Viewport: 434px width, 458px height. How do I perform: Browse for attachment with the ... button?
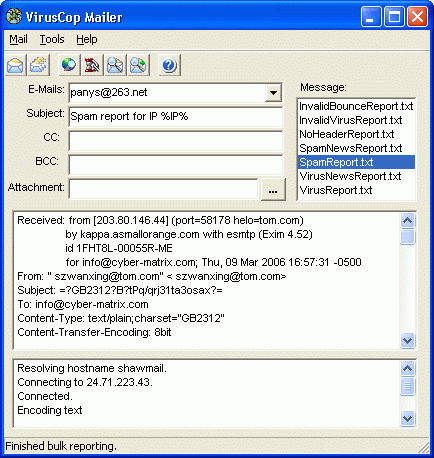click(273, 189)
